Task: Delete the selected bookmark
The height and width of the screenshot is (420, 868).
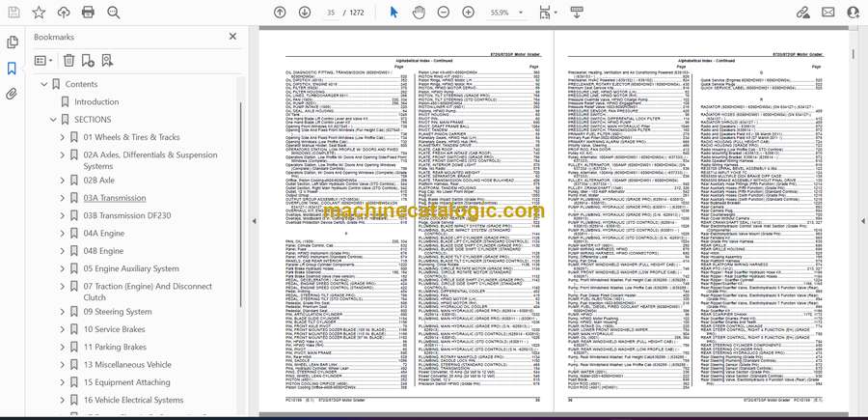Action: [x=68, y=61]
